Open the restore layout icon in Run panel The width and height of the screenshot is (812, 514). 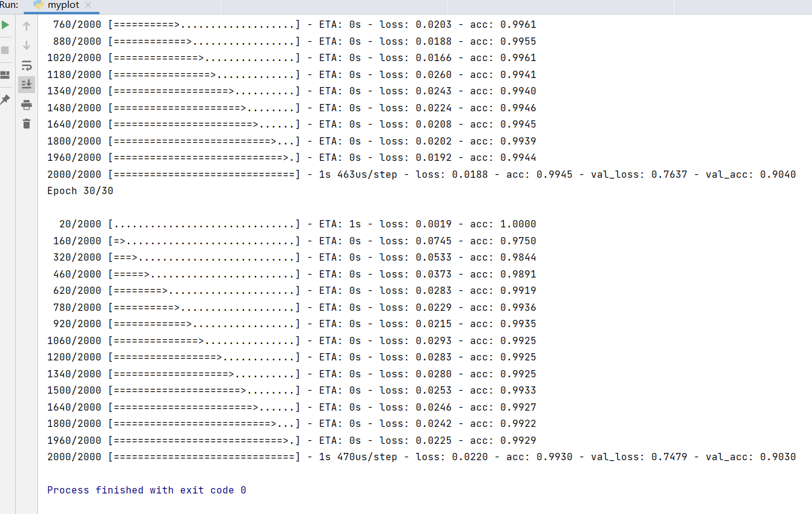click(5, 75)
